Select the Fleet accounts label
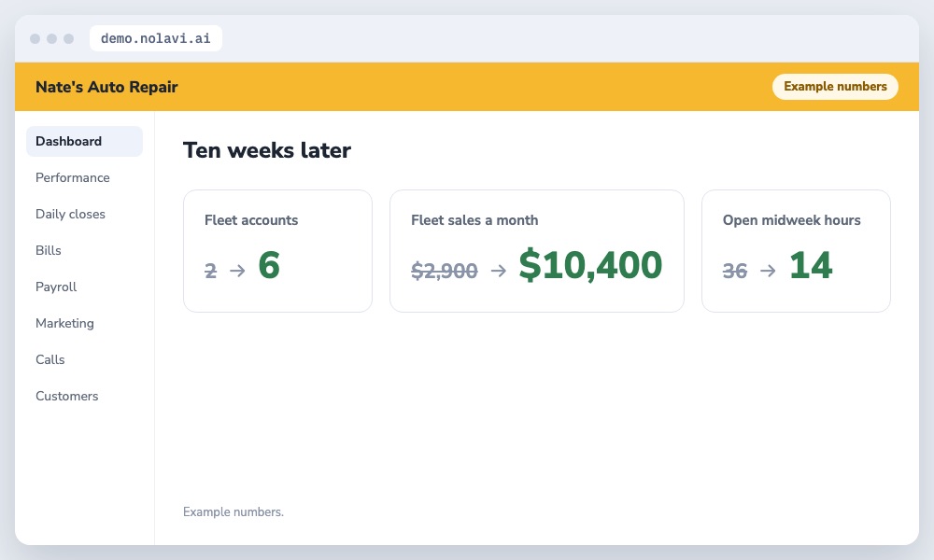934x560 pixels. click(x=251, y=220)
